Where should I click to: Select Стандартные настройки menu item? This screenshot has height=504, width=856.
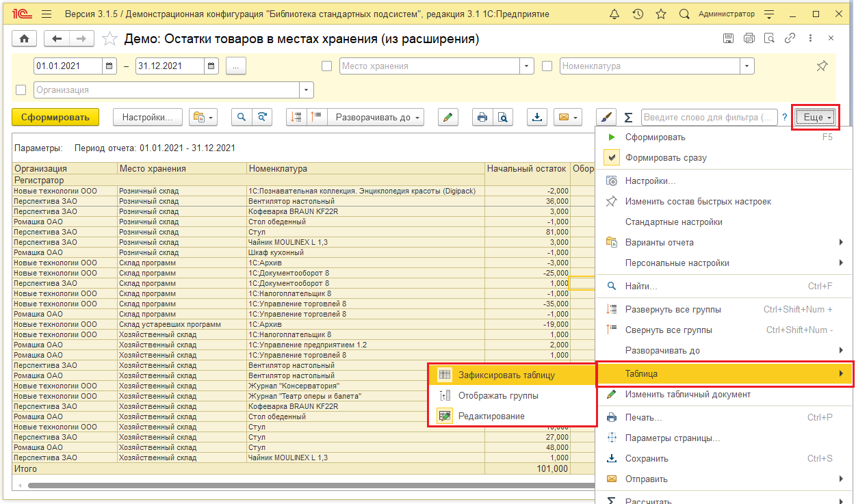[x=724, y=222]
